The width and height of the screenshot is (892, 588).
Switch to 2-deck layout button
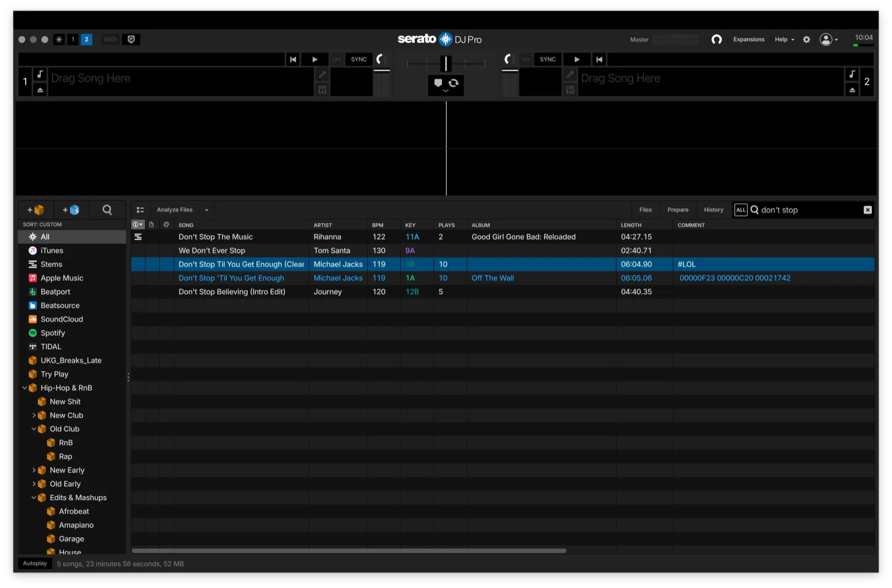coord(86,40)
